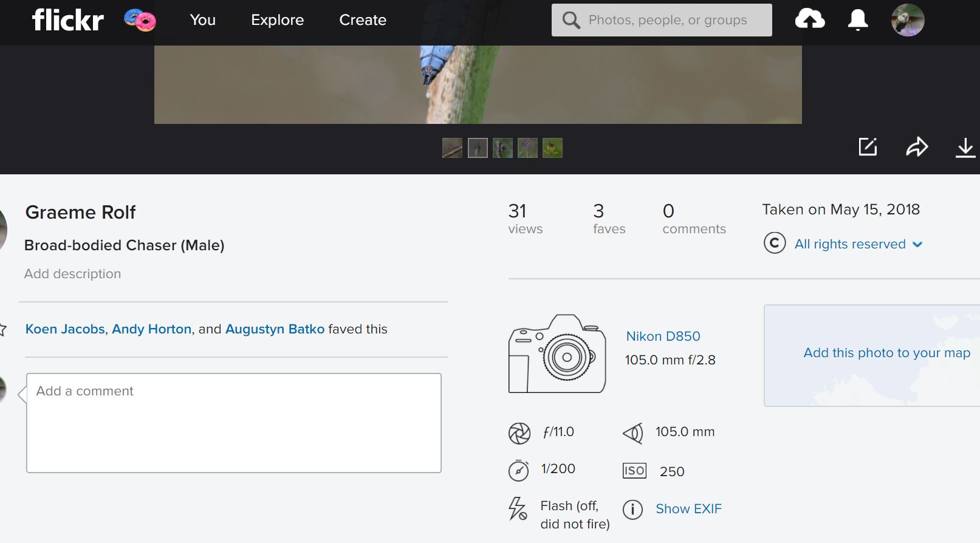Click the fave star icon
The height and width of the screenshot is (543, 980).
pos(2,330)
